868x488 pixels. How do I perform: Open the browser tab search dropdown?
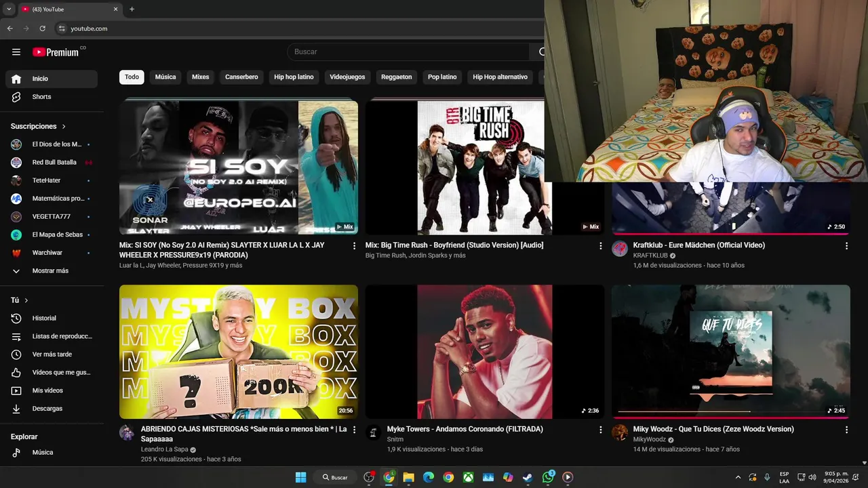coord(9,9)
